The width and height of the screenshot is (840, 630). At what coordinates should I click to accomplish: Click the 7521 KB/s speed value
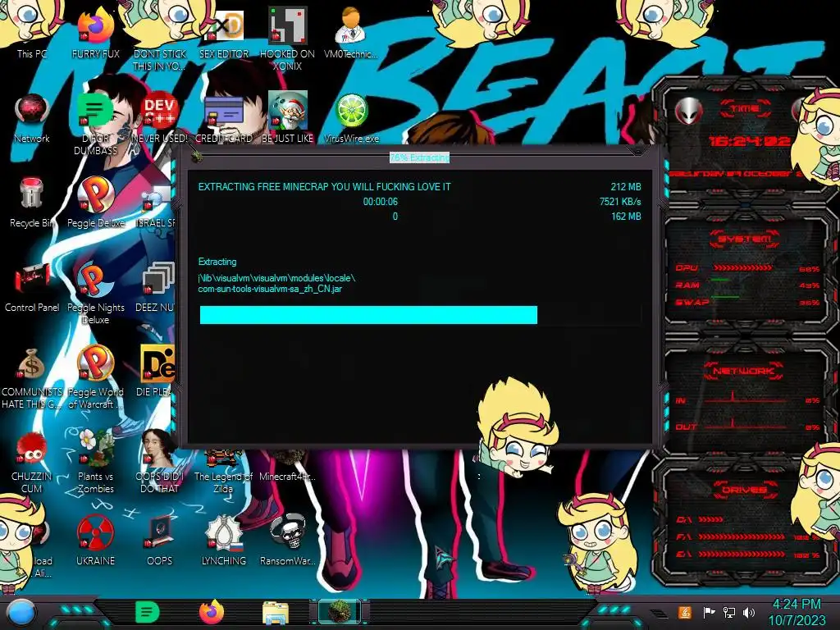point(620,202)
